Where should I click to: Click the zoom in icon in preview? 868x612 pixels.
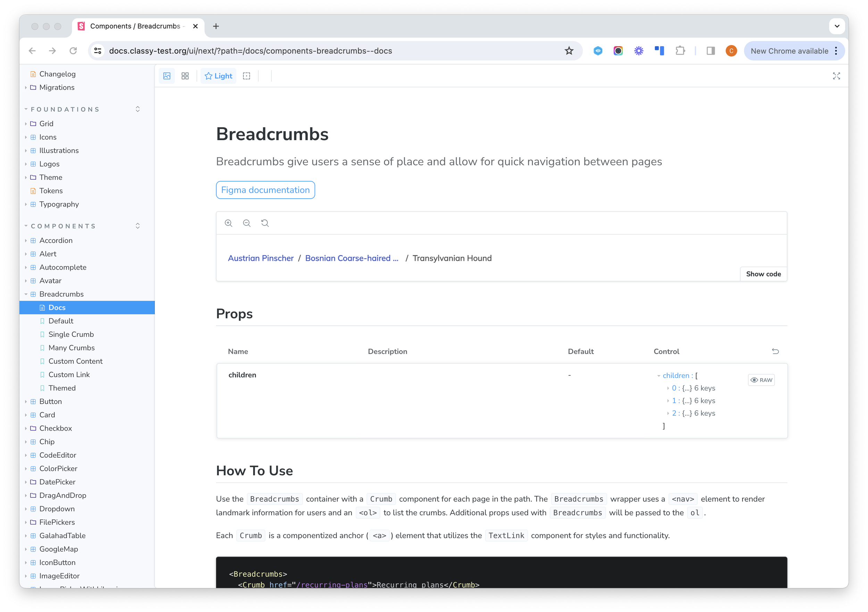click(x=228, y=223)
